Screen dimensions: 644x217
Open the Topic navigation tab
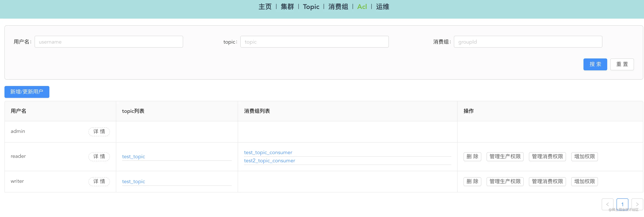click(311, 7)
